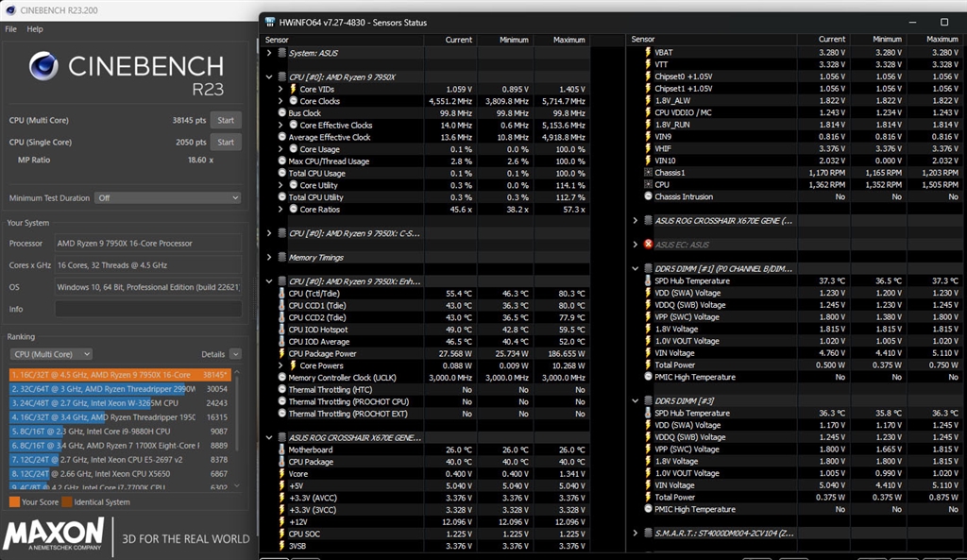Expand the Core Clocks sub-item
This screenshot has width=967, height=560.
pyautogui.click(x=280, y=101)
